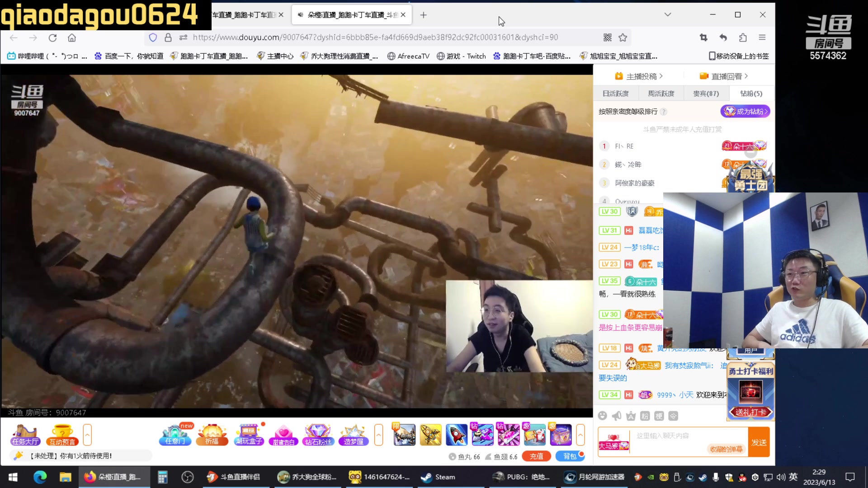Click the 送礼打卡 button
Screen dimensions: 868x488
point(750,412)
